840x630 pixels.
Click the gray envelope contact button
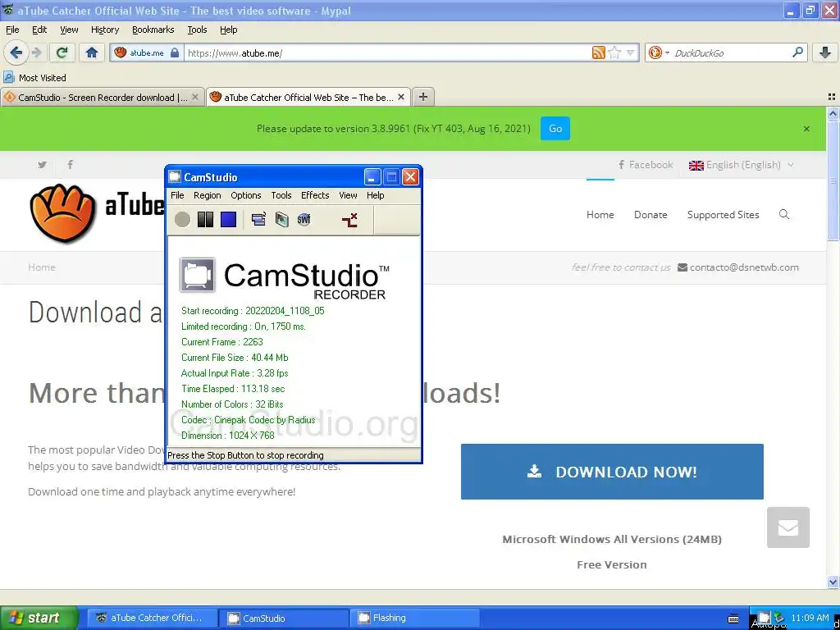788,527
